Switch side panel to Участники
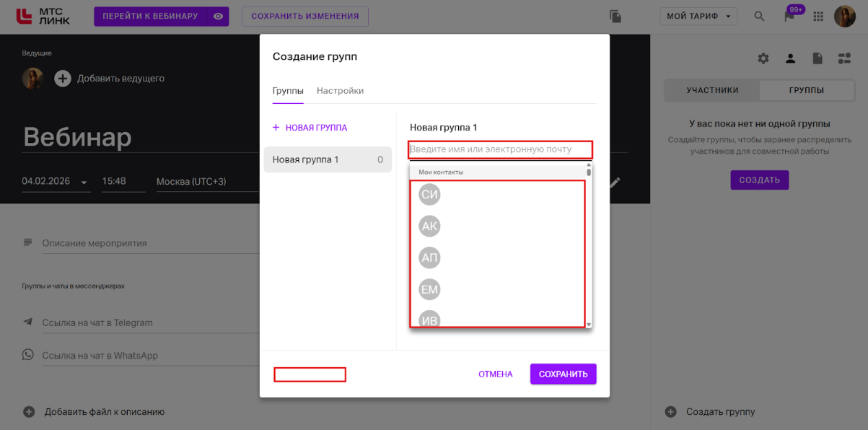The height and width of the screenshot is (430, 868). coord(712,90)
